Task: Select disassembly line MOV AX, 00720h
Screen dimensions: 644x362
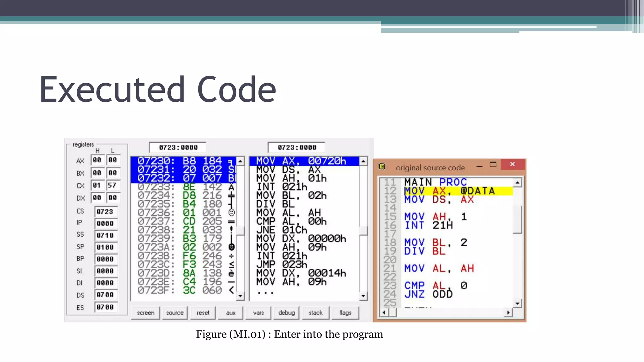Action: [304, 161]
